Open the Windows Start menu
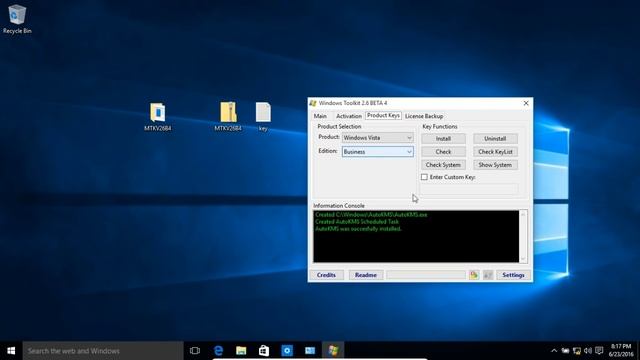The height and width of the screenshot is (360, 640). [11, 351]
